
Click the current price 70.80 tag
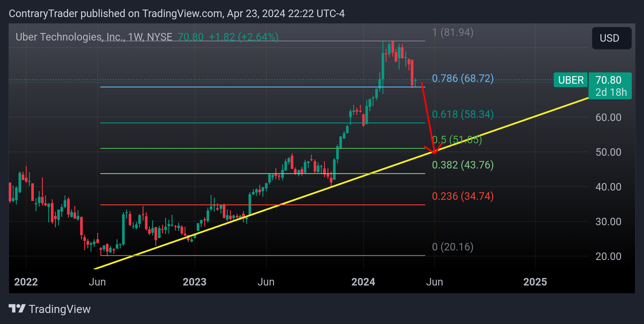[608, 80]
